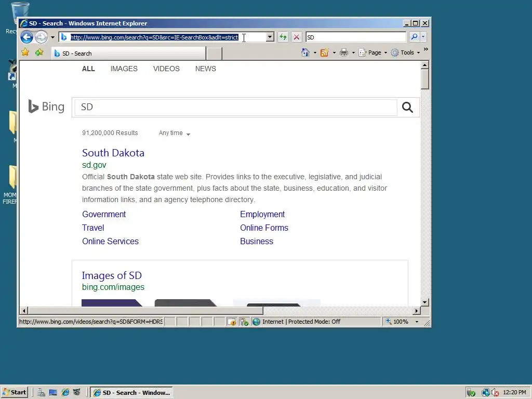This screenshot has width=532, height=399.
Task: Switch to the ALL results tab
Action: tap(88, 69)
